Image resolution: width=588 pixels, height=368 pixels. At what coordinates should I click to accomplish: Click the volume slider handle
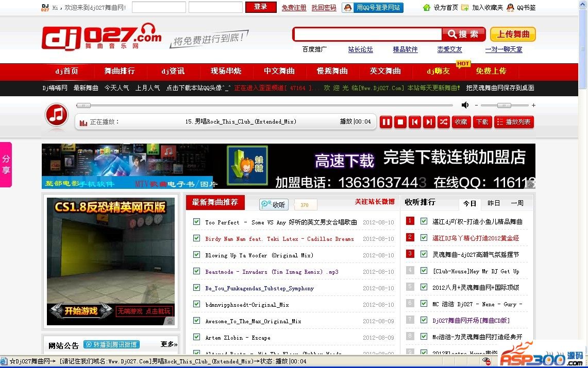click(x=504, y=106)
